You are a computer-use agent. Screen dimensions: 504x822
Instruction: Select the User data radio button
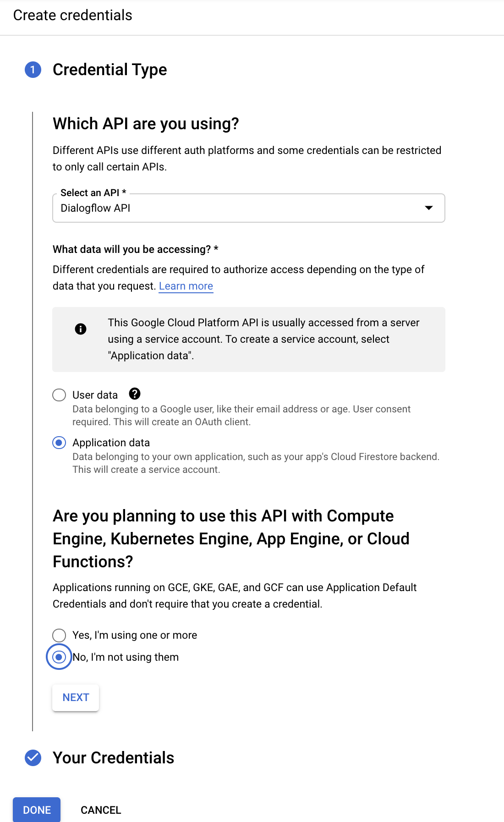59,395
